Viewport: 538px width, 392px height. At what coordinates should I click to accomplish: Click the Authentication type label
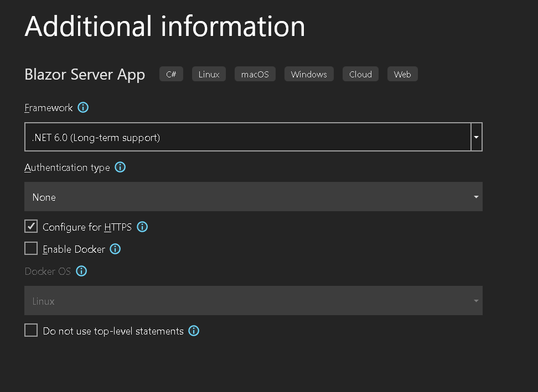point(67,168)
